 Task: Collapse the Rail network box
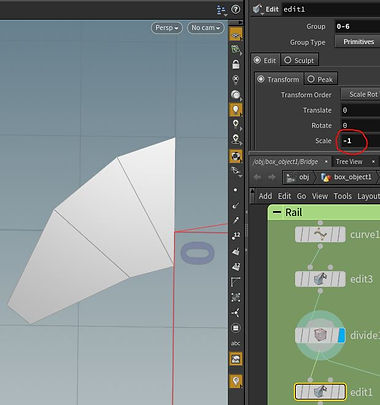pos(277,212)
